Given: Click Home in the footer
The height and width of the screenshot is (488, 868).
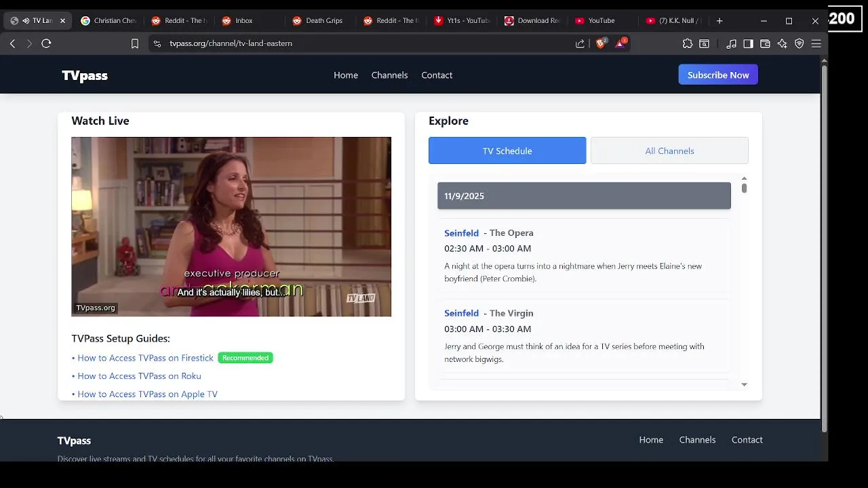Looking at the screenshot, I should point(651,440).
